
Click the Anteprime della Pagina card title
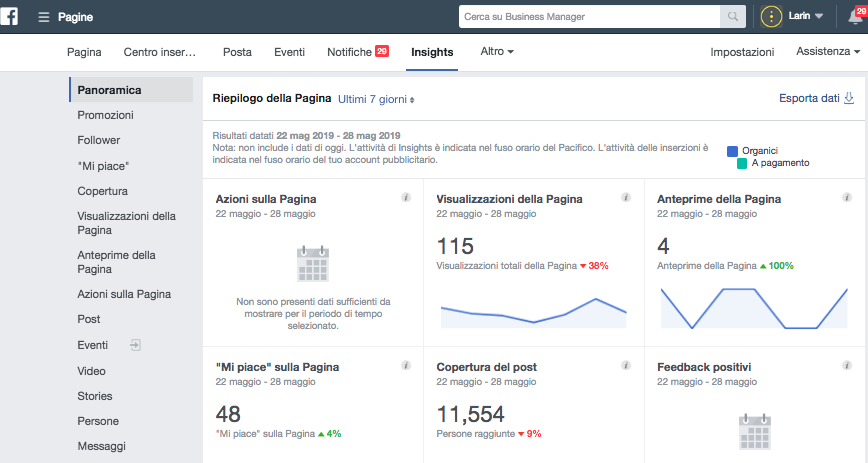[x=719, y=199]
